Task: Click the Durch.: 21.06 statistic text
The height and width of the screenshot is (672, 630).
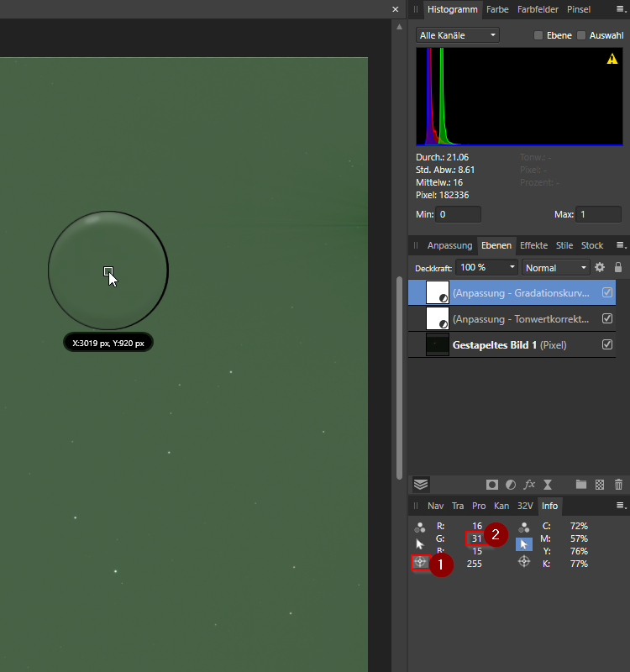Action: 442,157
